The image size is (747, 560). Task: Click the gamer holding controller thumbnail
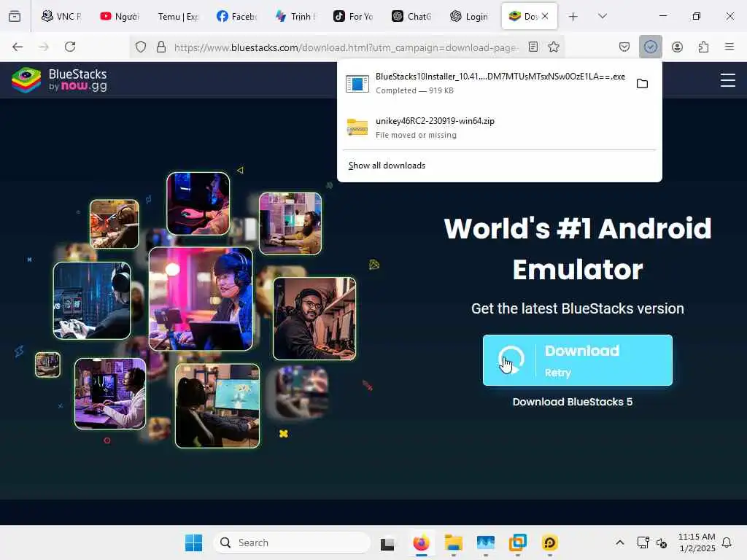pyautogui.click(x=92, y=300)
